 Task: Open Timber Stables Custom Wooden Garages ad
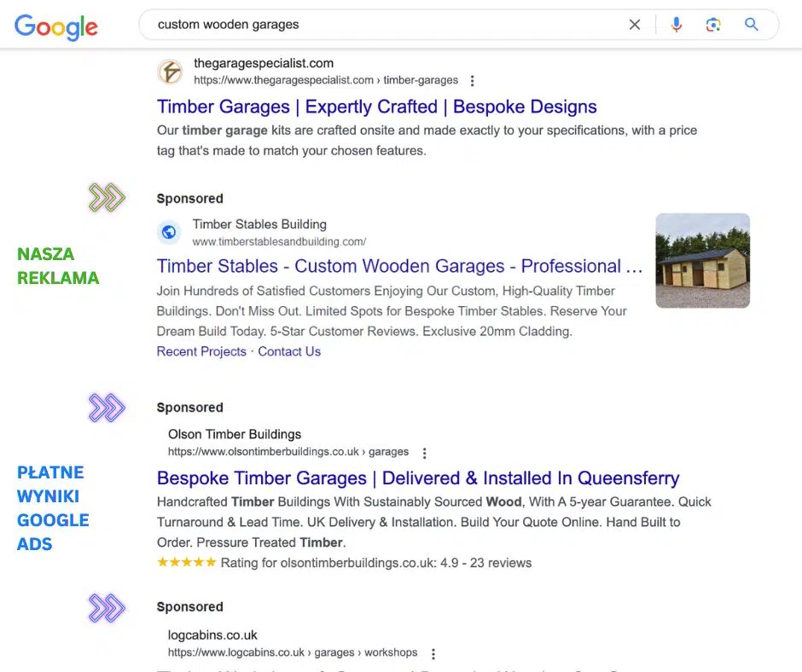coord(399,266)
